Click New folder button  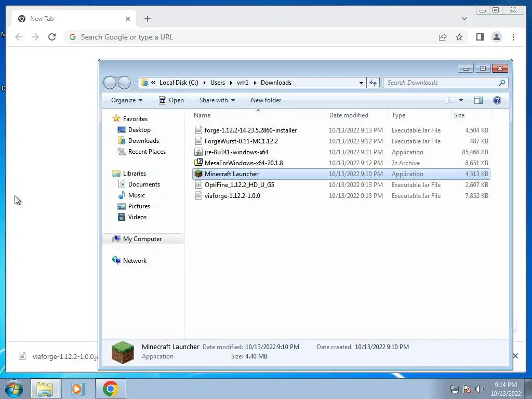[x=266, y=100]
